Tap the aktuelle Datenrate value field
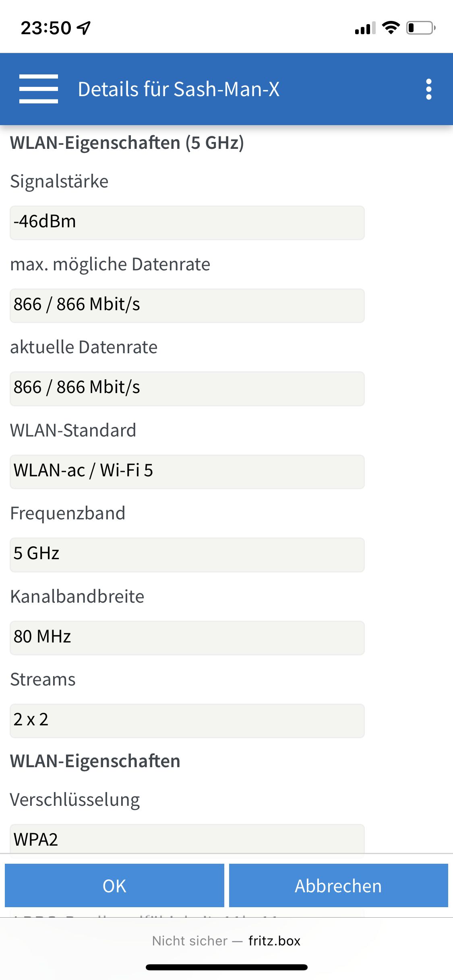 pyautogui.click(x=187, y=388)
